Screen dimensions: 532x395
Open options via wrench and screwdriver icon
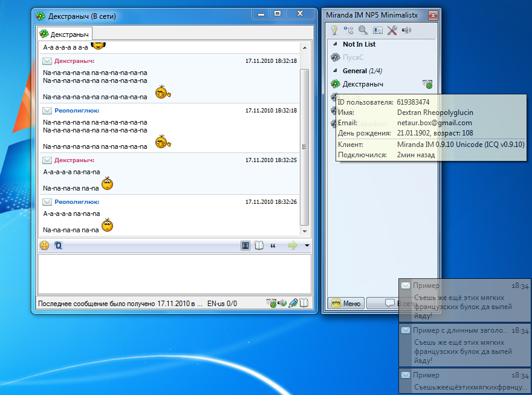tap(392, 30)
